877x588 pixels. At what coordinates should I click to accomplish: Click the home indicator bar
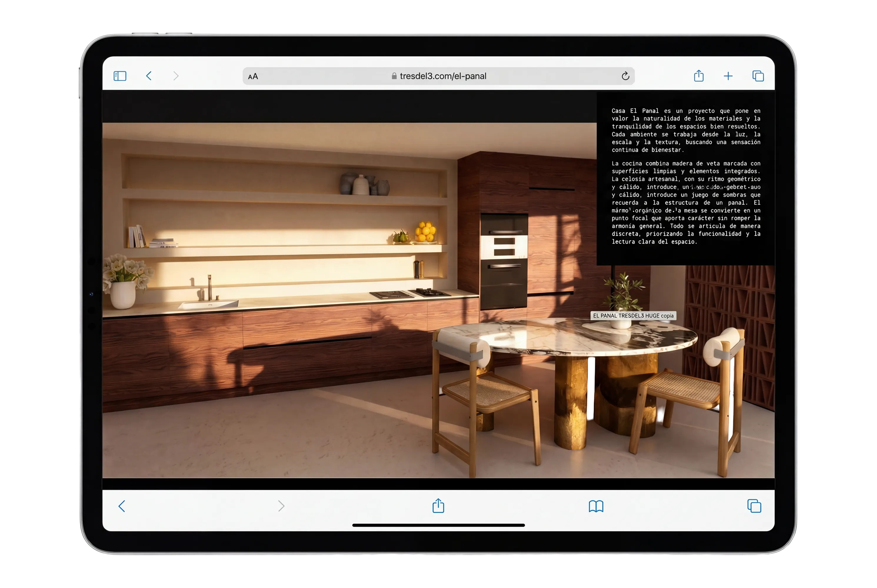click(x=438, y=525)
